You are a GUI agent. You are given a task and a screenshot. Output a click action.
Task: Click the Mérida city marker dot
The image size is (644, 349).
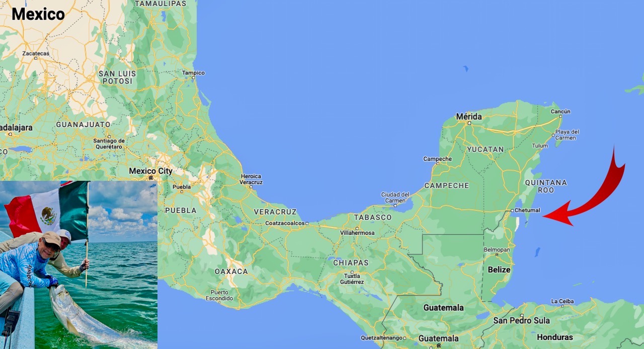pos(469,123)
